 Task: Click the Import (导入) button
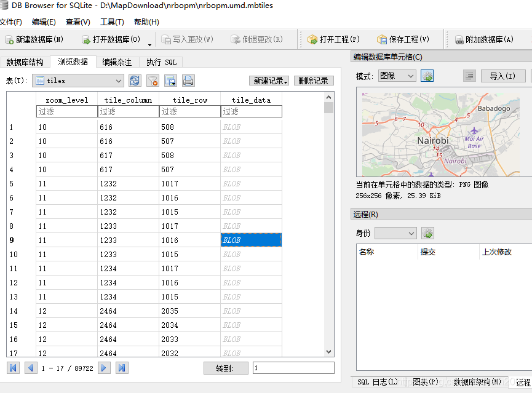[503, 76]
